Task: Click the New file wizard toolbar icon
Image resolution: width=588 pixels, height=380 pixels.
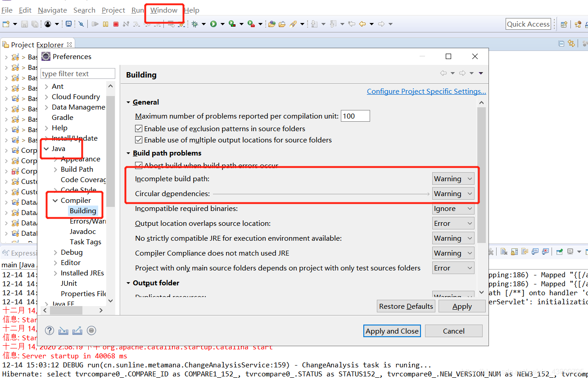Action: click(x=6, y=24)
